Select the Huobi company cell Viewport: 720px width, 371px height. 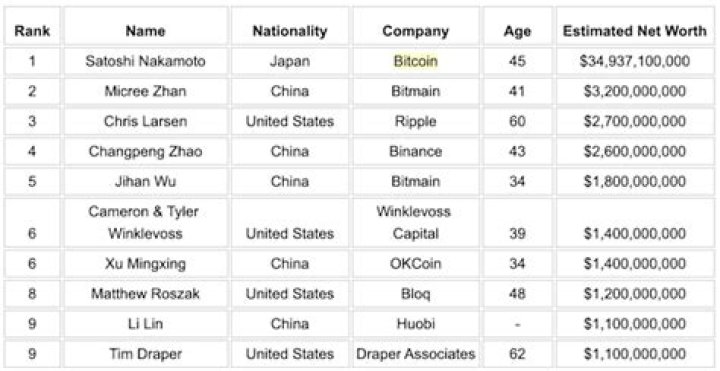[x=416, y=324]
